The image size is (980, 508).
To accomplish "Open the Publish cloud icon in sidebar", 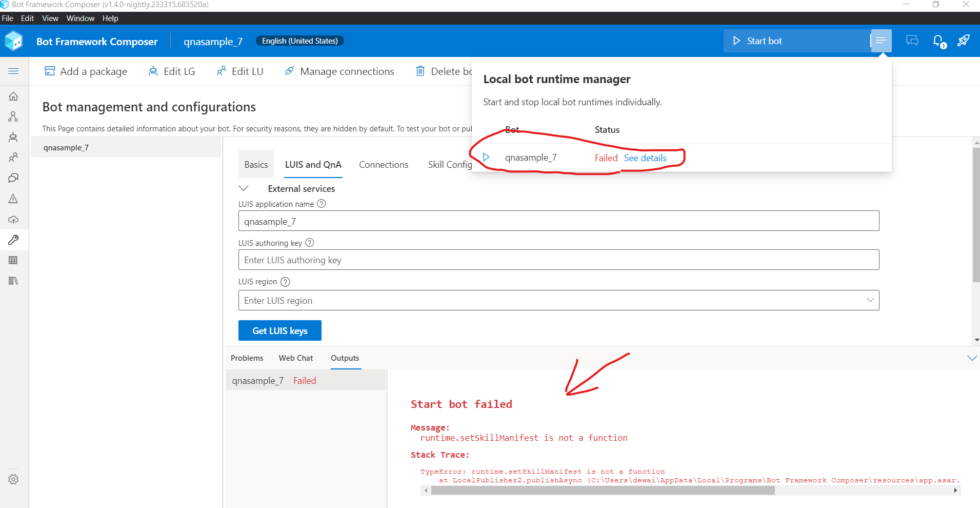I will [x=14, y=220].
